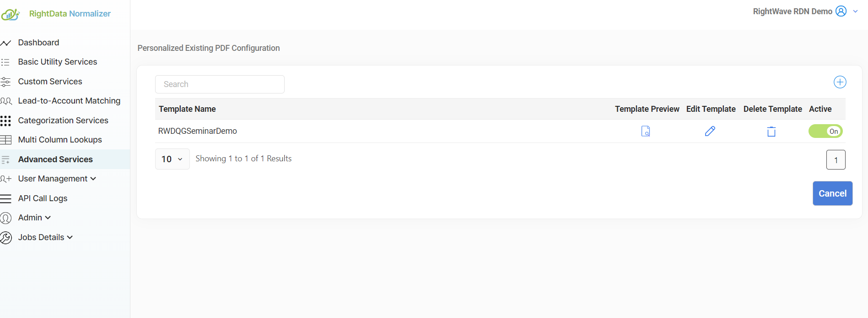Open the user profile icon
This screenshot has width=868, height=318.
841,11
